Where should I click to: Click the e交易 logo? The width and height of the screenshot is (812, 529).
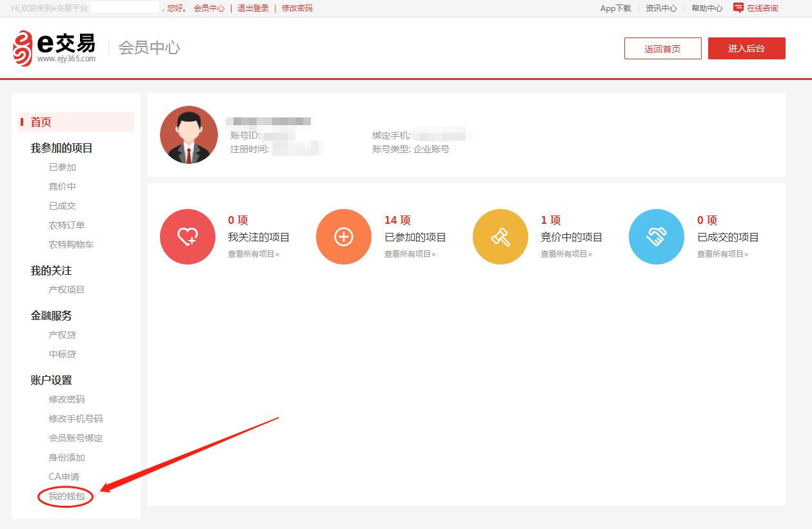(54, 48)
